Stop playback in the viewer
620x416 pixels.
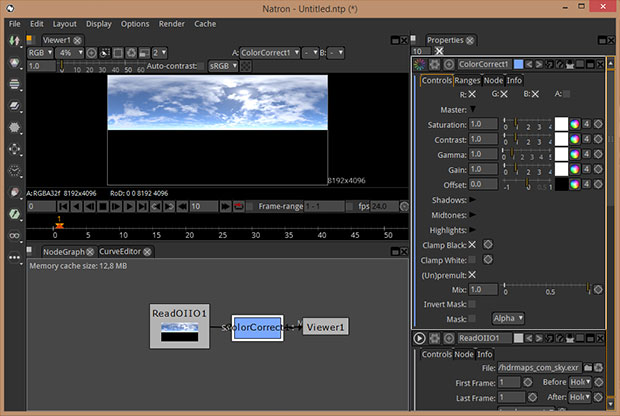[103, 206]
